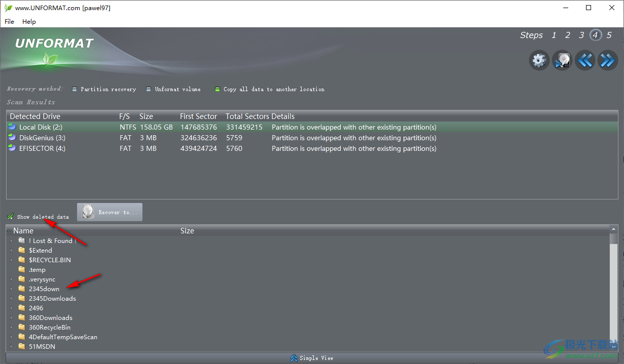624x364 pixels.
Task: Click the 4DefaultTempSaveScan folder icon
Action: coord(21,337)
